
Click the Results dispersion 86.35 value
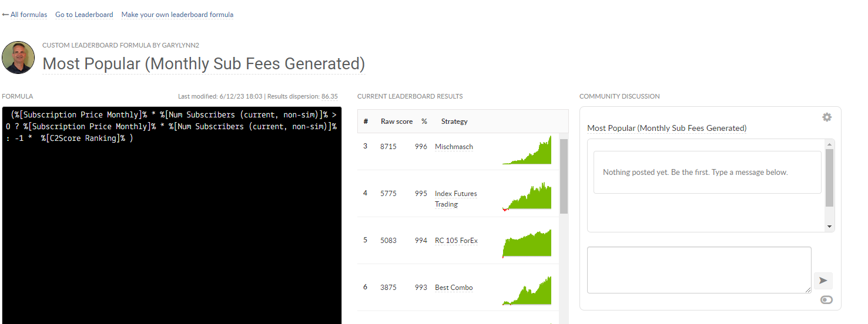coord(329,96)
